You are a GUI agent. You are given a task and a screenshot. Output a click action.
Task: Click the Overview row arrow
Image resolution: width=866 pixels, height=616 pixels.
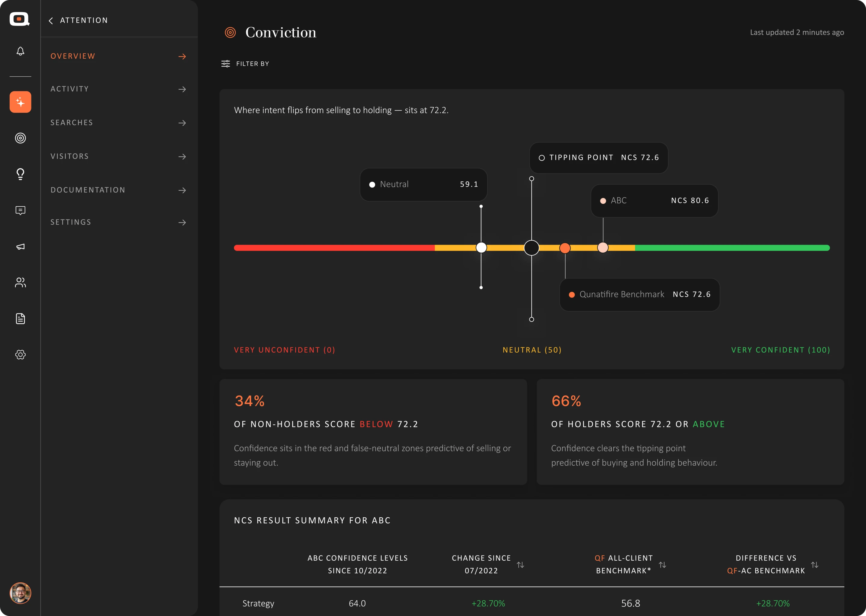[183, 57]
